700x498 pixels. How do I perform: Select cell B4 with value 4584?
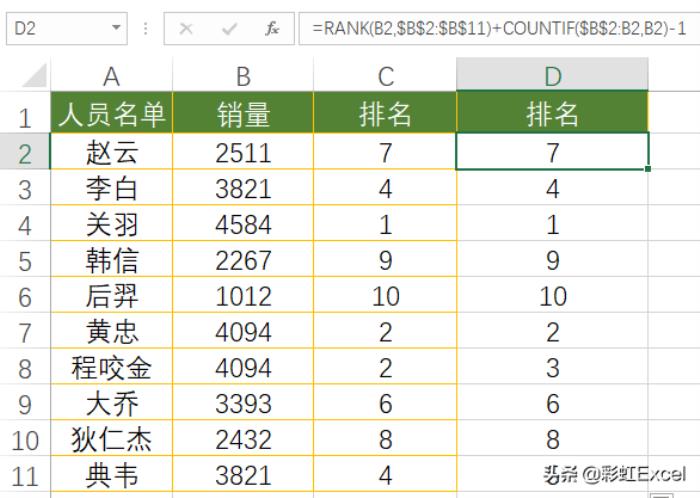point(243,224)
